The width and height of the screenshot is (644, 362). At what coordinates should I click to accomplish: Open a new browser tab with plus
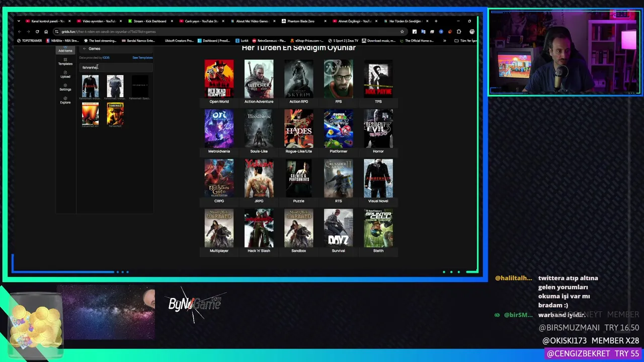click(x=436, y=21)
